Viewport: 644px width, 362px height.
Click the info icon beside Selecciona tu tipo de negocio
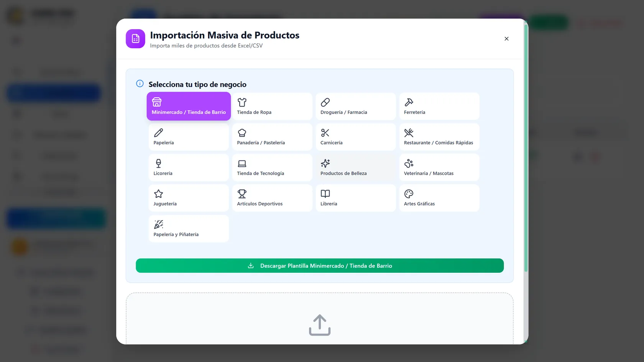[140, 84]
